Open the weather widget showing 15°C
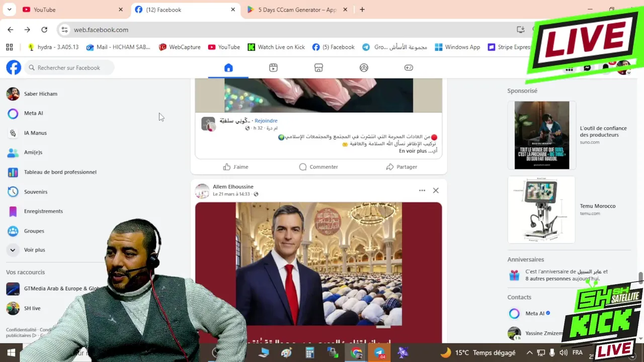The height and width of the screenshot is (362, 644). 478,353
